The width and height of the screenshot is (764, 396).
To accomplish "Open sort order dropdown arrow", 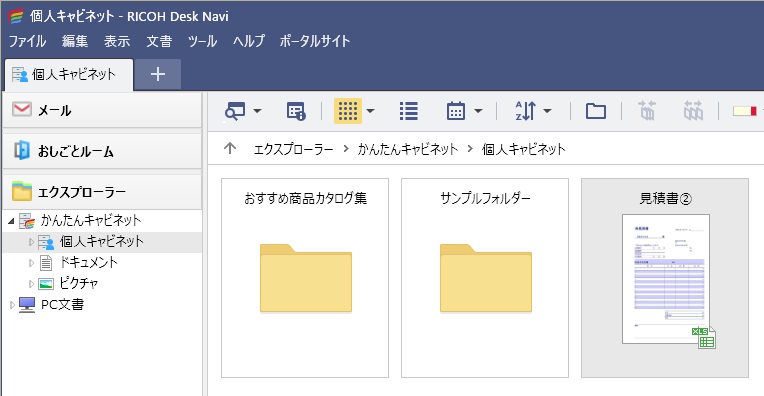I will 547,111.
